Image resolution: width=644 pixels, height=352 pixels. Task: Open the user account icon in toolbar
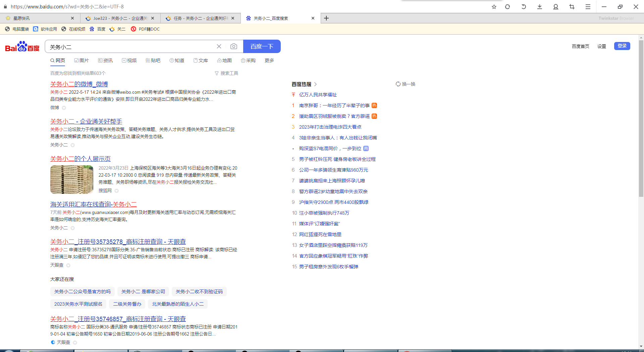click(x=556, y=7)
